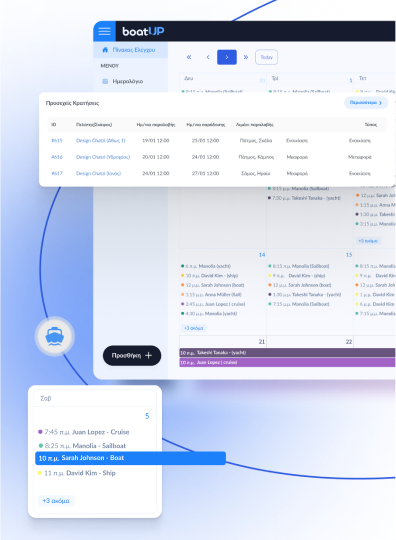This screenshot has width=396, height=540.
Task: Click the round boat icon badge
Action: [54, 336]
